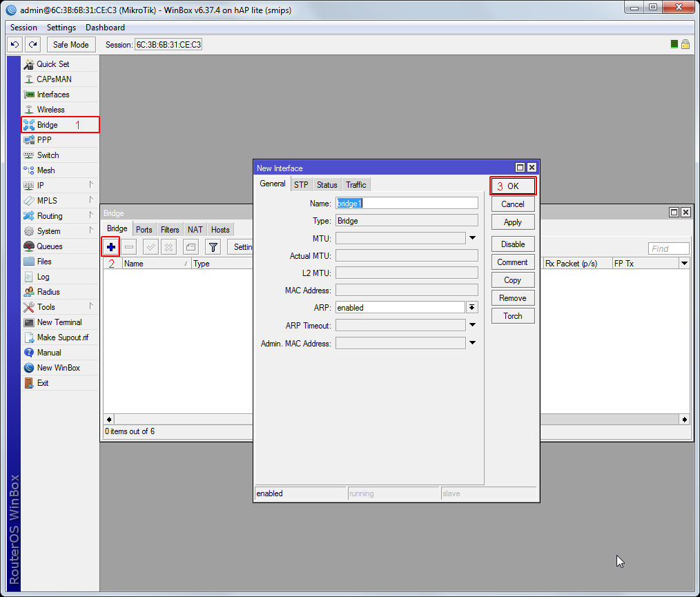The height and width of the screenshot is (597, 700).
Task: Click the Name input field containing bridge1
Action: click(x=407, y=204)
